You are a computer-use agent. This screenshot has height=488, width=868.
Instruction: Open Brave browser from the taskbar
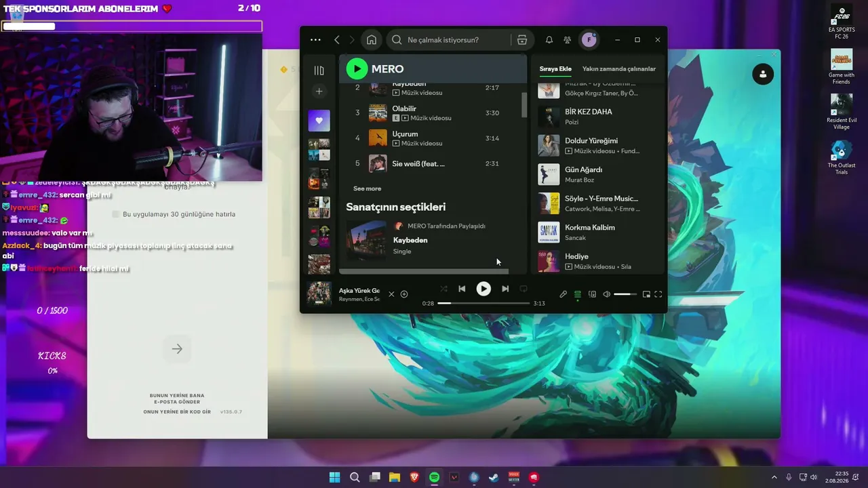(x=414, y=477)
